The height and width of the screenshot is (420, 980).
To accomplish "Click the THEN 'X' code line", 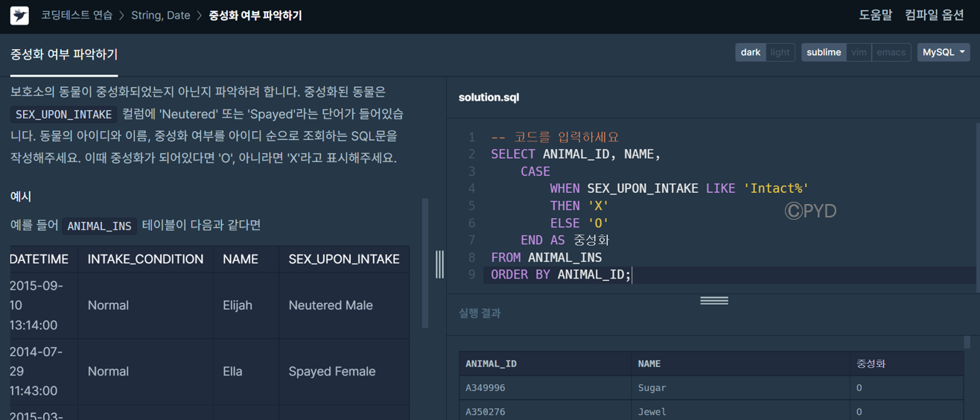I will (x=579, y=206).
